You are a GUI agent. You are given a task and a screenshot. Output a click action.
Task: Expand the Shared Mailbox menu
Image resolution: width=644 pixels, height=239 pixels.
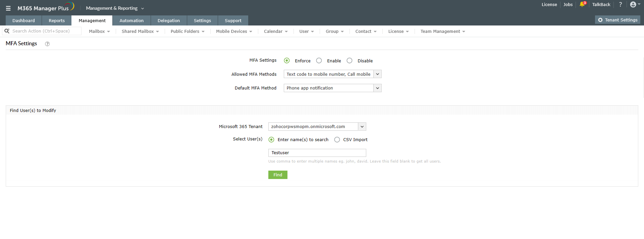[x=140, y=31]
